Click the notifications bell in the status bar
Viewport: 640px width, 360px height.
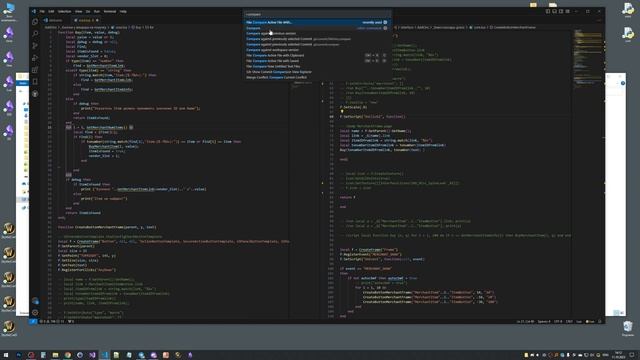pyautogui.click(x=600, y=322)
